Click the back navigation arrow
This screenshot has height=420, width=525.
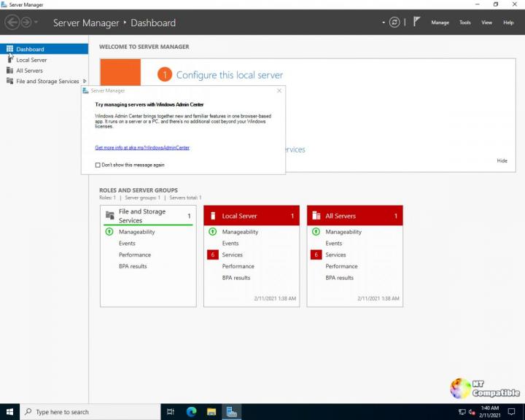point(12,23)
